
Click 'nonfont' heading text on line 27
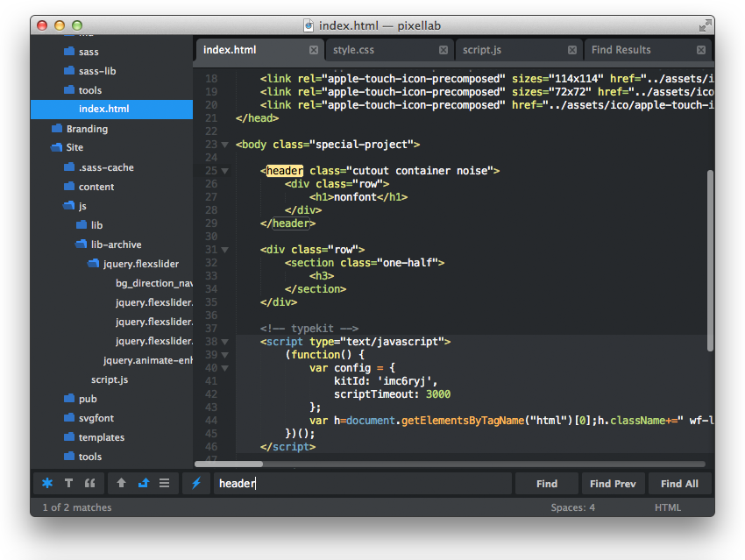point(355,196)
